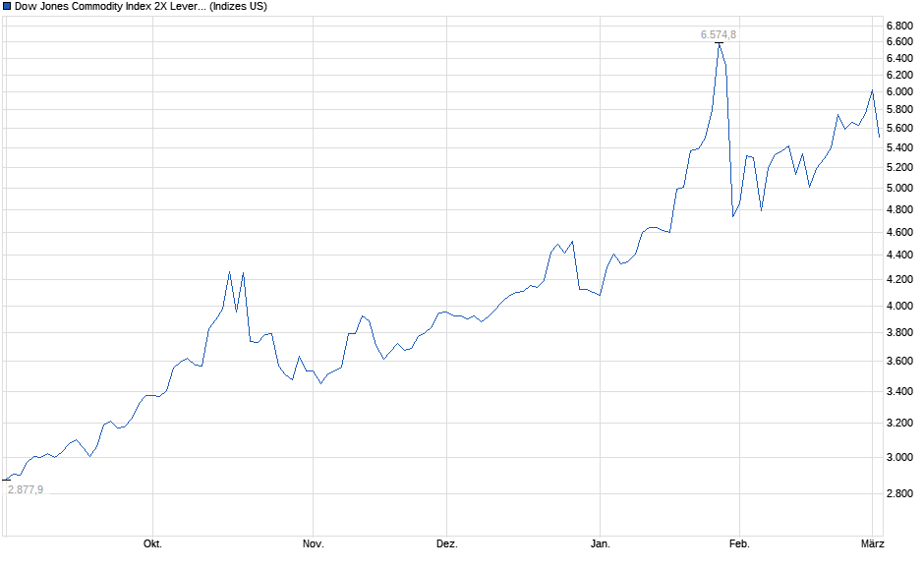Click the starting value label 2.877,9
Viewport: 924px width, 569px height.
[x=25, y=489]
